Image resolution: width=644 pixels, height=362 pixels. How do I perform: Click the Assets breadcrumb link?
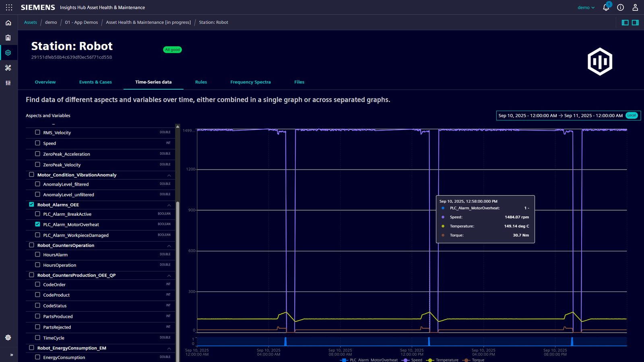click(31, 23)
